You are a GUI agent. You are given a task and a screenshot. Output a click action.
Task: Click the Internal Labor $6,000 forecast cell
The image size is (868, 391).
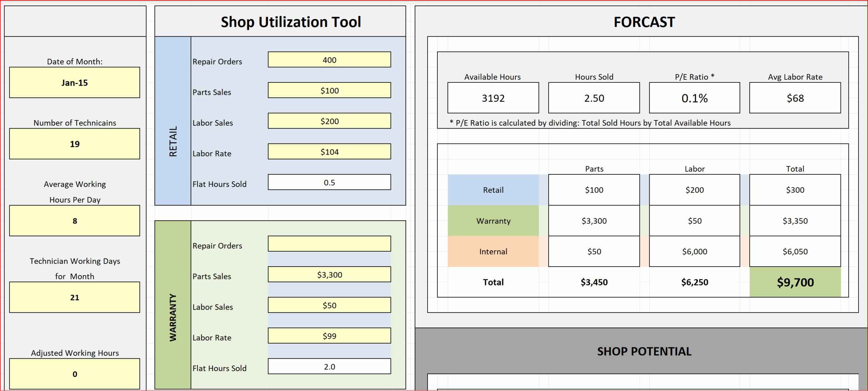694,251
